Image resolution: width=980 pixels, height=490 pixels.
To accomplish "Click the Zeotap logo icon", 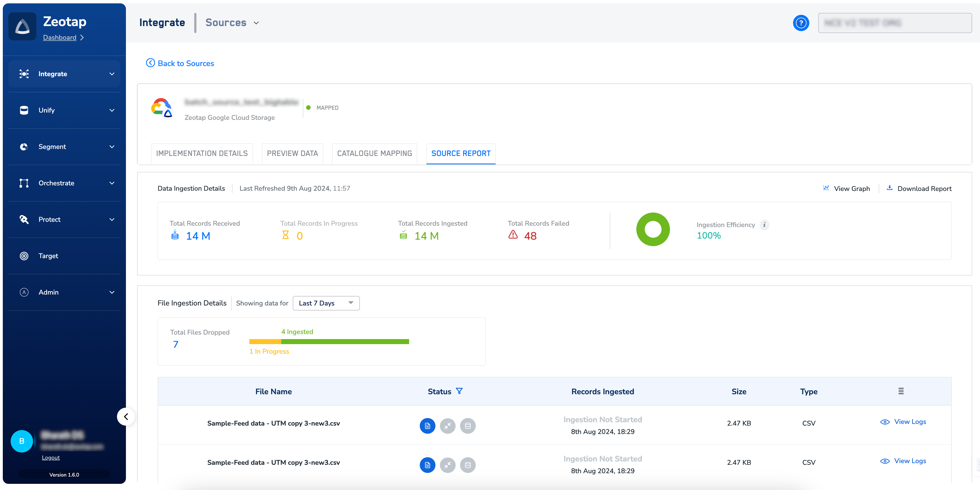I will [x=22, y=26].
